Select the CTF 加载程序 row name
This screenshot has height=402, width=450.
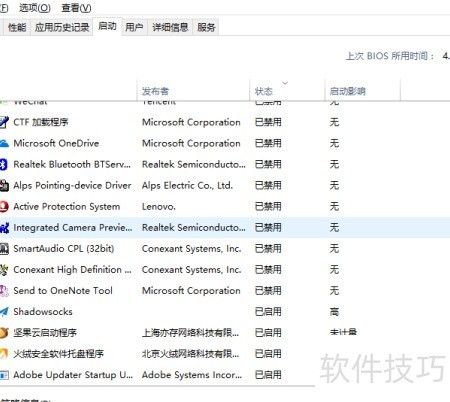click(x=41, y=122)
